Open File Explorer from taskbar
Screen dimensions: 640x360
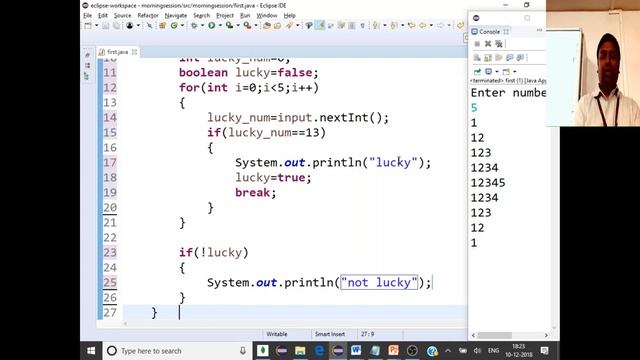click(300, 350)
